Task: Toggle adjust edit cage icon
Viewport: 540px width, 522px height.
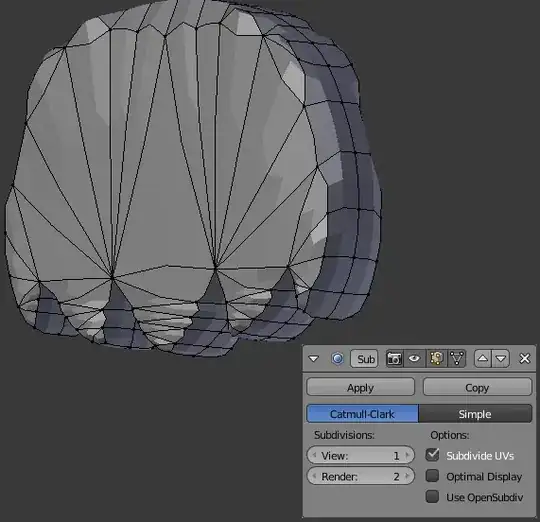Action: (x=457, y=359)
